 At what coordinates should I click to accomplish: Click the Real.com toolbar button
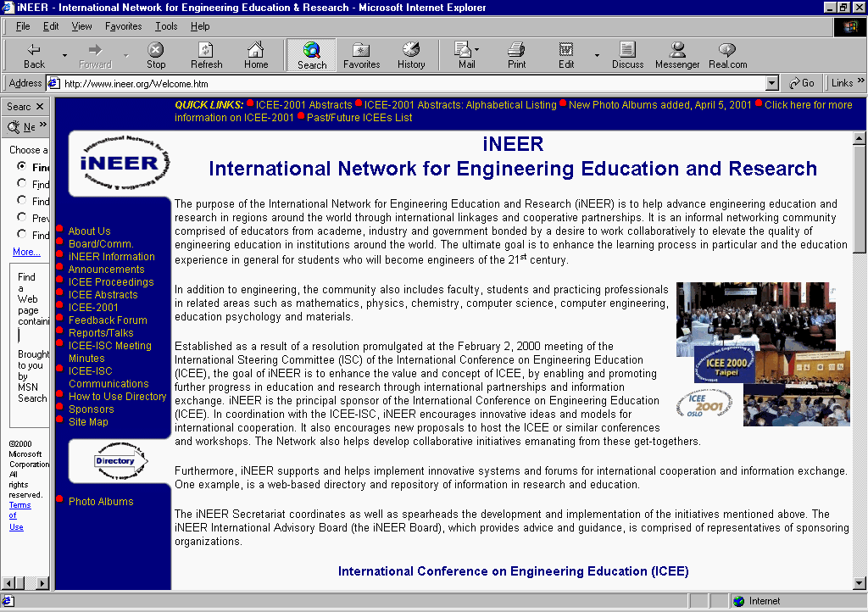pos(728,55)
